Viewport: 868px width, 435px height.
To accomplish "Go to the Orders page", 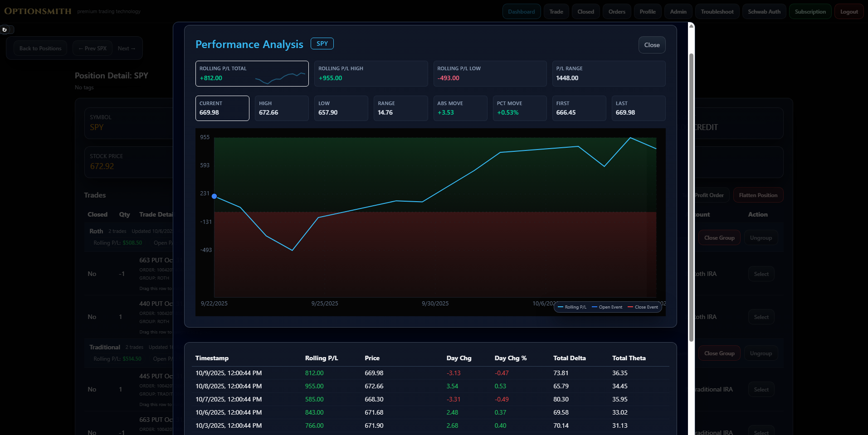I will [x=616, y=12].
